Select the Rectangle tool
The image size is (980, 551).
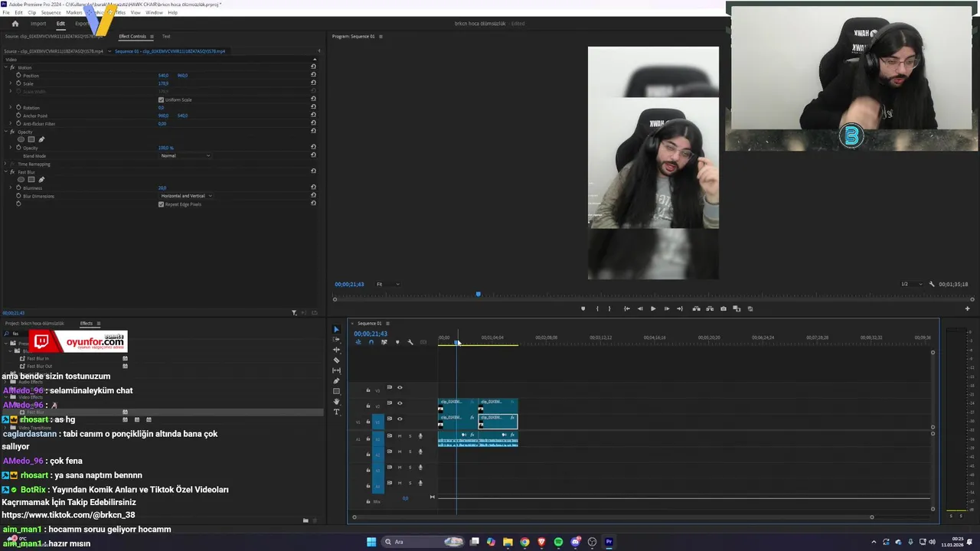tap(336, 391)
